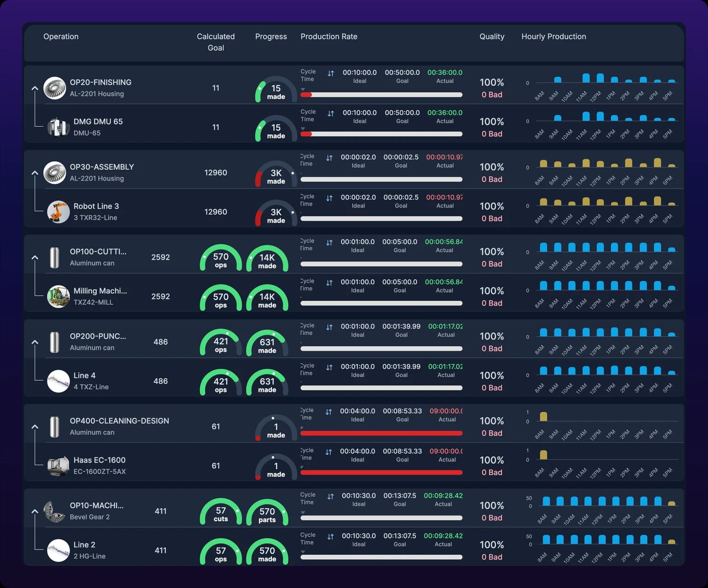Toggle cycle time swap arrows for OP20-FINISHING
The height and width of the screenshot is (588, 708).
330,73
